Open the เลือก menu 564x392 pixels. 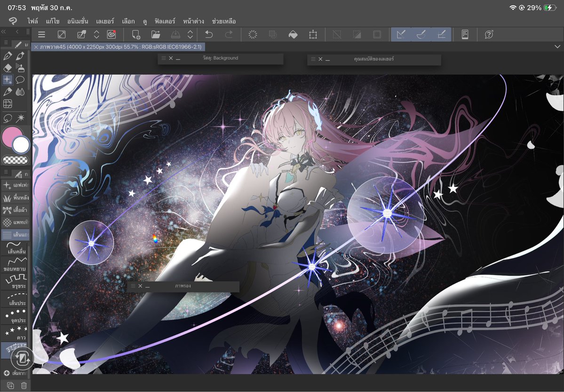pyautogui.click(x=128, y=21)
